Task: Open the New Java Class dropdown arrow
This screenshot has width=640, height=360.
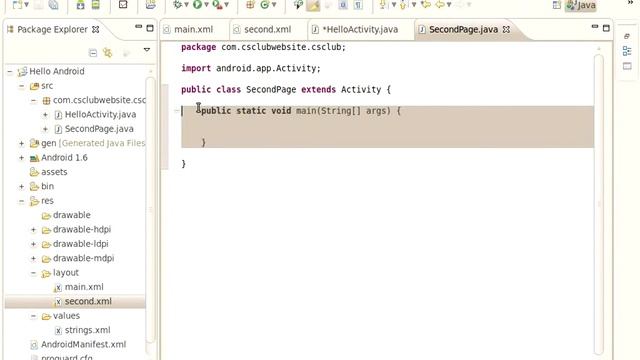Action: point(274,5)
